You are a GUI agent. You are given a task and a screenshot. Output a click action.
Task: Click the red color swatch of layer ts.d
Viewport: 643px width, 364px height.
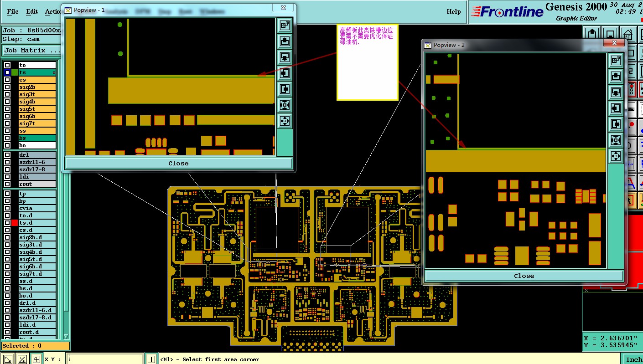pos(15,223)
